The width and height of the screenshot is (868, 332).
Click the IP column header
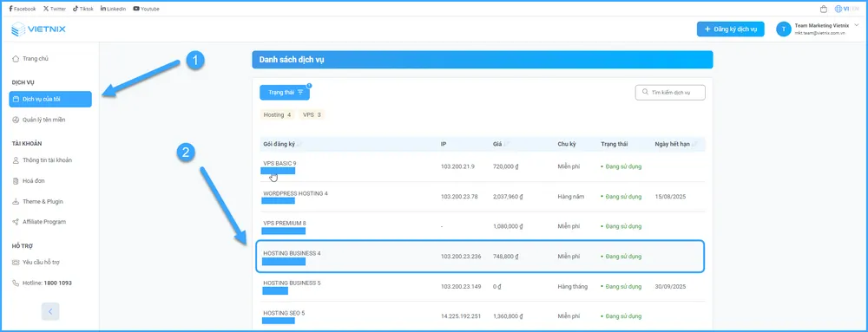[x=444, y=144]
